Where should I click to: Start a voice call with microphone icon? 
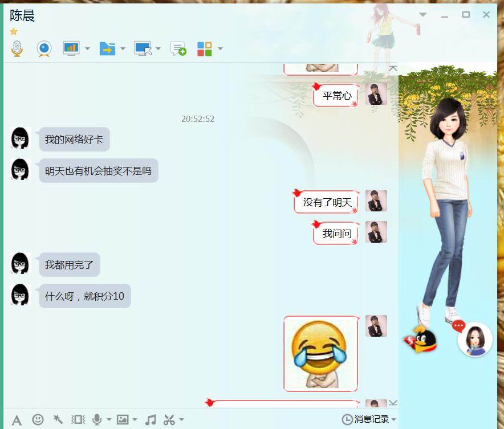[17, 48]
